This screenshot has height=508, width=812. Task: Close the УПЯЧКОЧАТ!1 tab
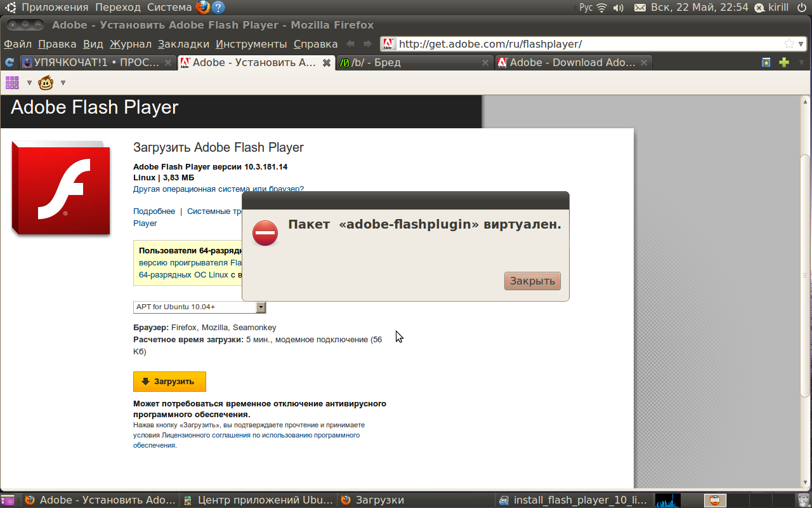[168, 62]
